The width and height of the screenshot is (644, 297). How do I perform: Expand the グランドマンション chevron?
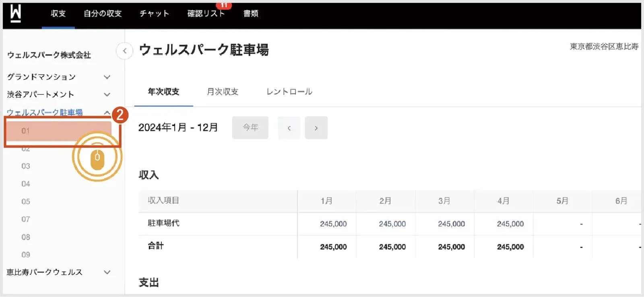pos(107,77)
